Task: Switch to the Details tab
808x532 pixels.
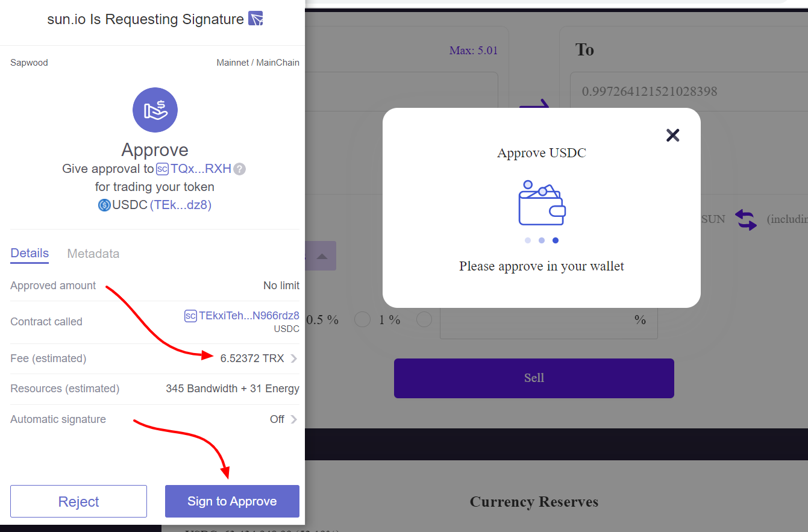Action: pyautogui.click(x=30, y=254)
